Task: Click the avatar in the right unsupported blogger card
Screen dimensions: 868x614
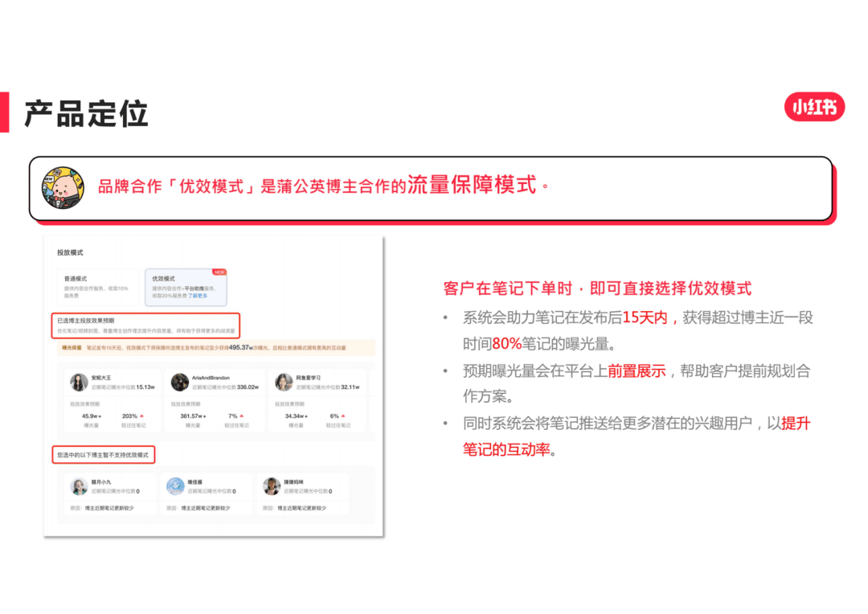Action: point(272,486)
